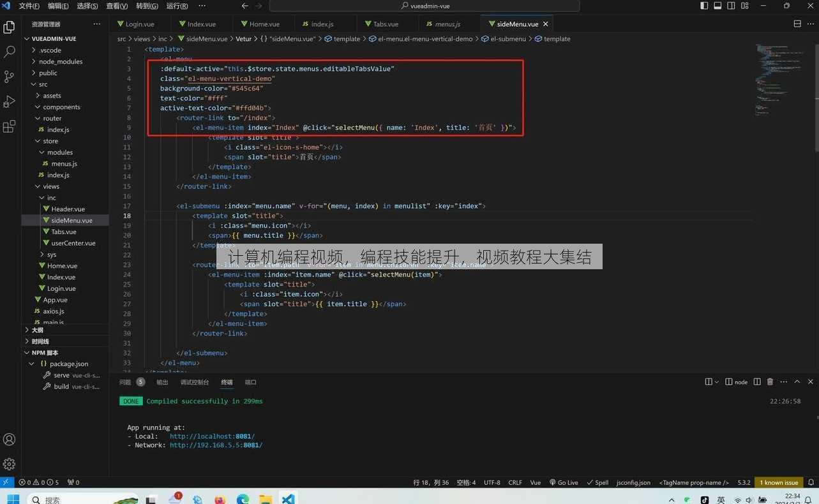Open the 运行(R) menu
Screen dimensions: 819x504
(x=177, y=6)
